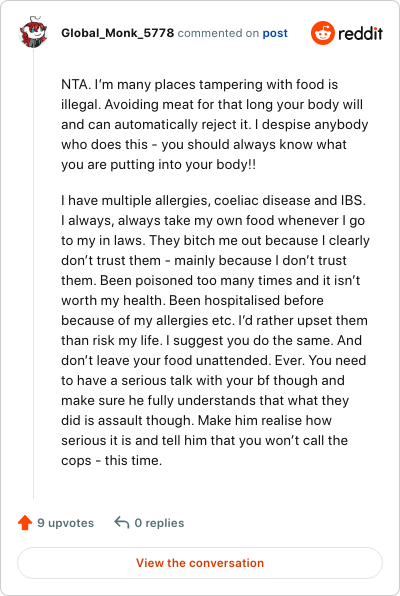This screenshot has width=400, height=596.
Task: Click the line "you are putting into your body!!"
Action: [159, 165]
